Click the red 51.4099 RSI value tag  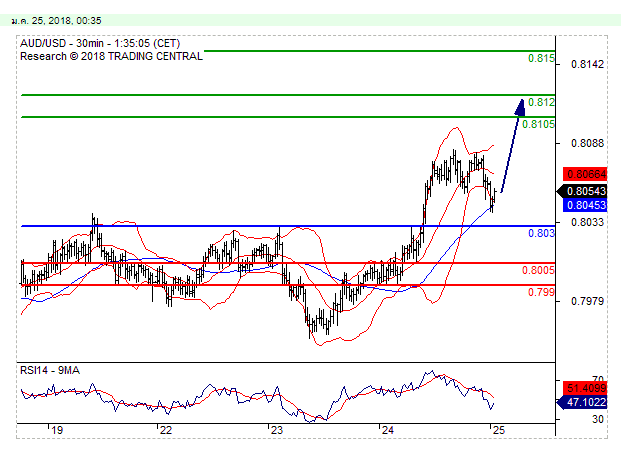pyautogui.click(x=585, y=388)
